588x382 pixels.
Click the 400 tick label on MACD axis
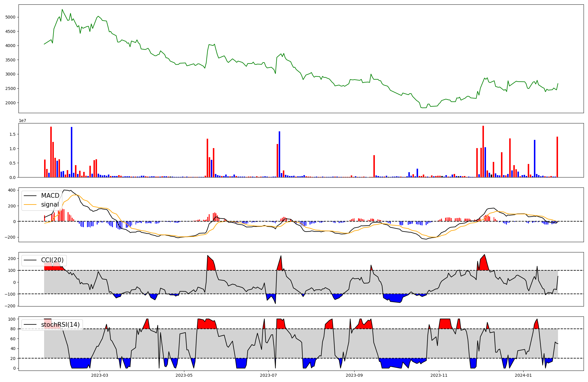tap(12, 190)
